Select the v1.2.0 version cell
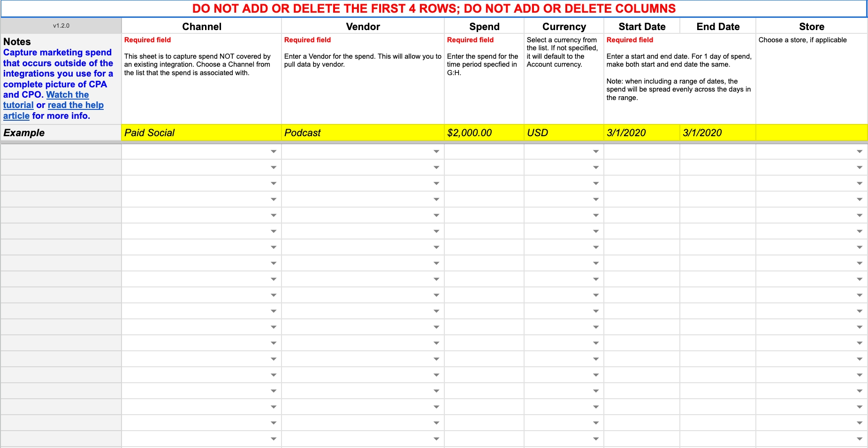Viewport: 868px width, 448px height. (x=61, y=26)
